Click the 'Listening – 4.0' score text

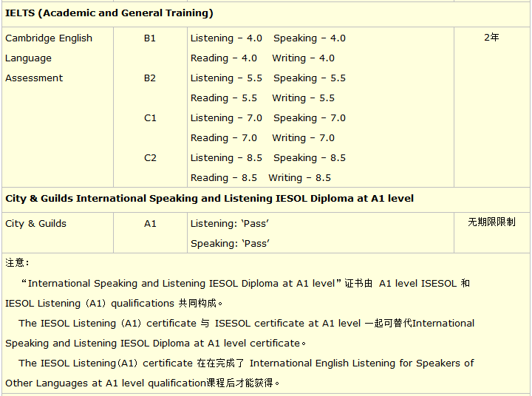226,38
